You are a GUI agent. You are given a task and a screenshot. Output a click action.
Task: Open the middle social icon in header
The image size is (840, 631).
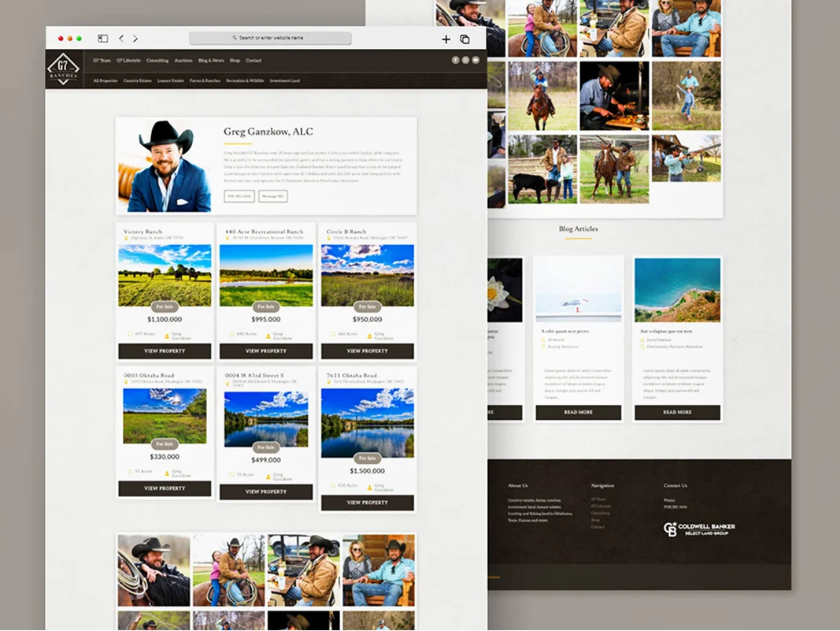coord(465,60)
